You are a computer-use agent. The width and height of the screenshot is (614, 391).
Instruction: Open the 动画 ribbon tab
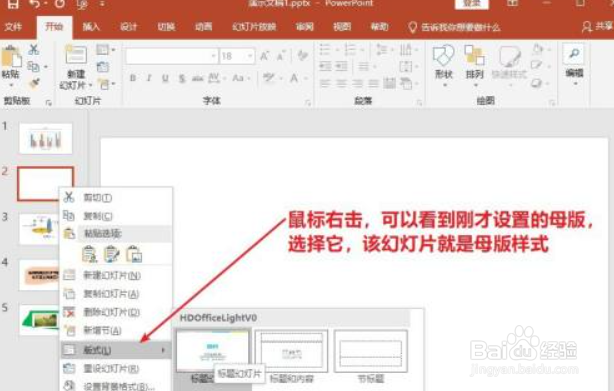click(x=204, y=27)
